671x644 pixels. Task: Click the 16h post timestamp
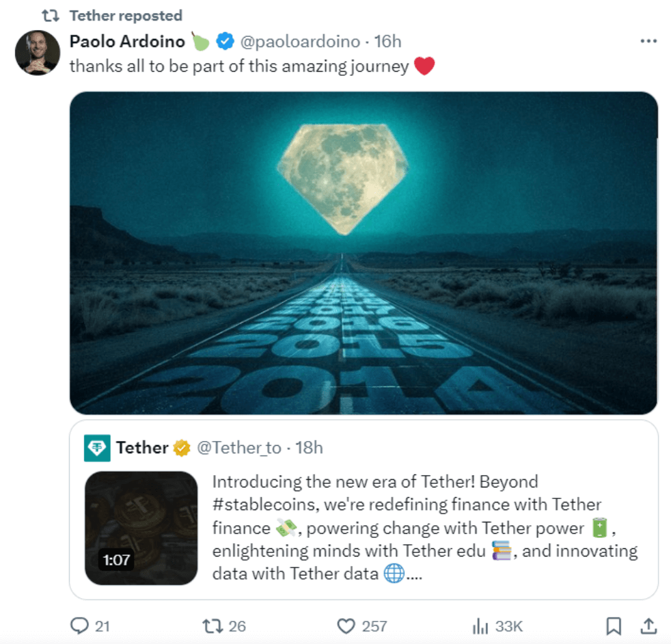coord(387,42)
